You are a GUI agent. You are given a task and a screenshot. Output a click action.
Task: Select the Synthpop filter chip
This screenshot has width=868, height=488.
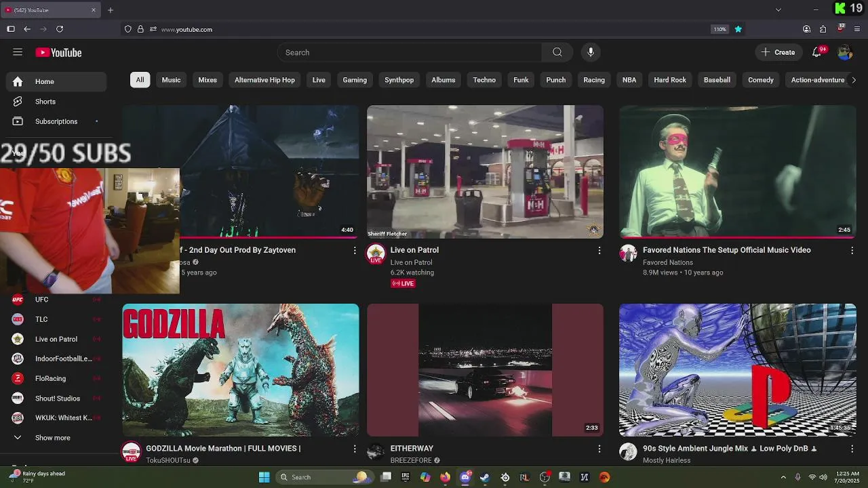399,80
